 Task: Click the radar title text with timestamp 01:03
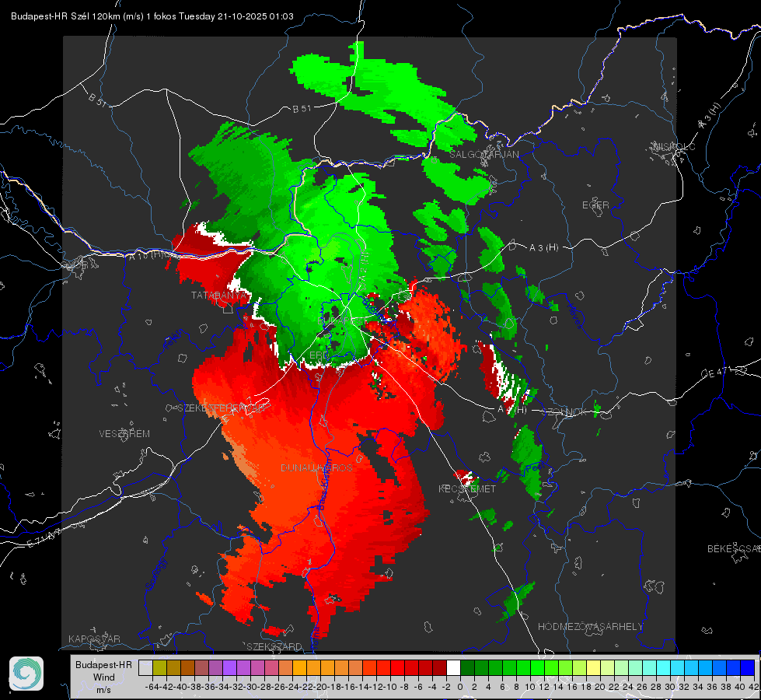tap(152, 16)
